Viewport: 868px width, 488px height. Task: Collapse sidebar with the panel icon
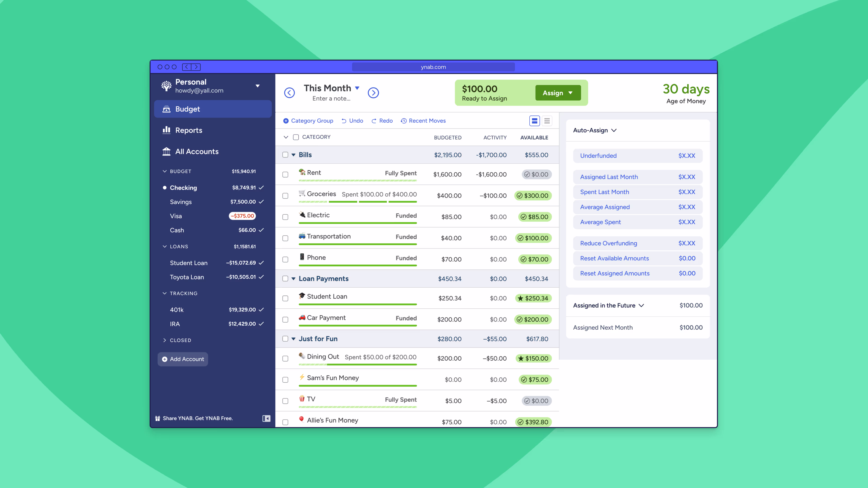pos(266,418)
